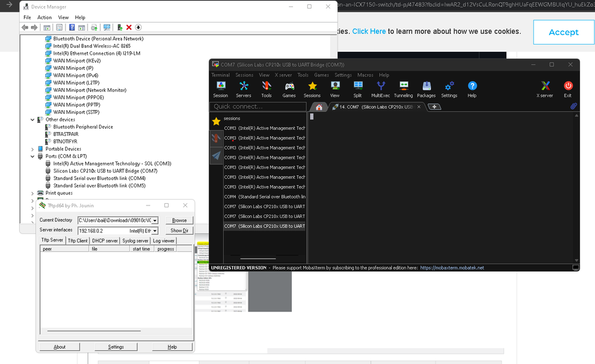Open the mobaxterm.mobatek.net link
The width and height of the screenshot is (595, 364).
pos(451,268)
